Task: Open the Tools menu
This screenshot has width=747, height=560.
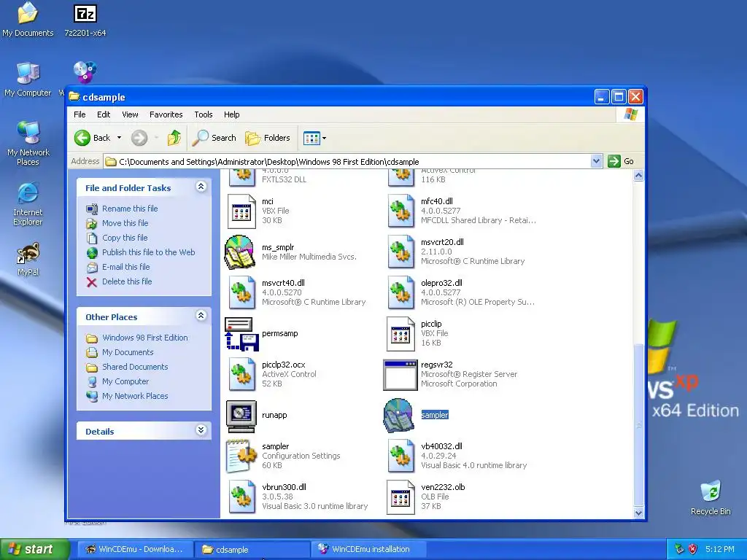Action: [203, 114]
